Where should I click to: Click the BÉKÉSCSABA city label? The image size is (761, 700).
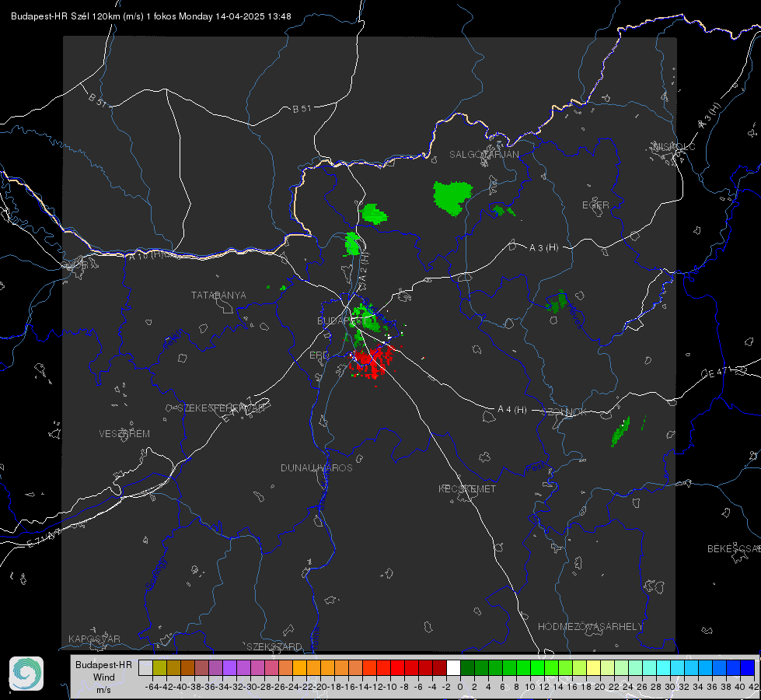pos(734,549)
